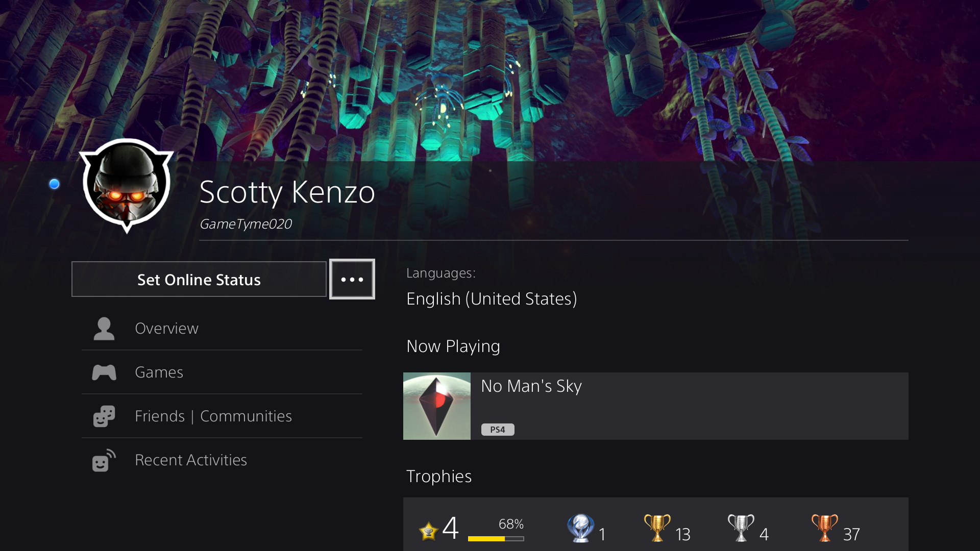Click the Scotty Kenzo profile name
980x551 pixels.
[287, 192]
